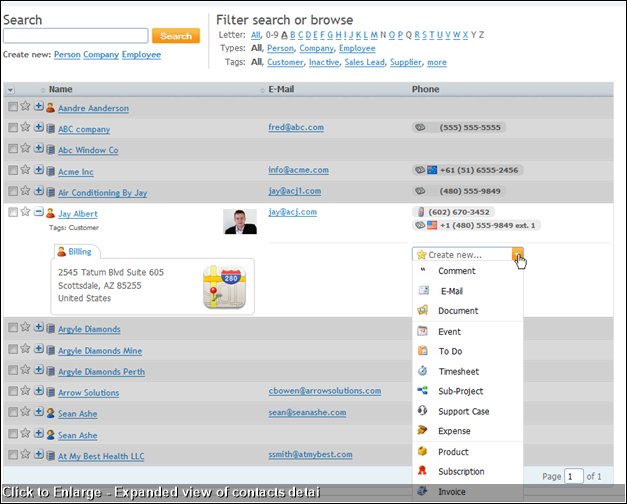Click the star icon beside Arrow Solutions

pos(25,391)
